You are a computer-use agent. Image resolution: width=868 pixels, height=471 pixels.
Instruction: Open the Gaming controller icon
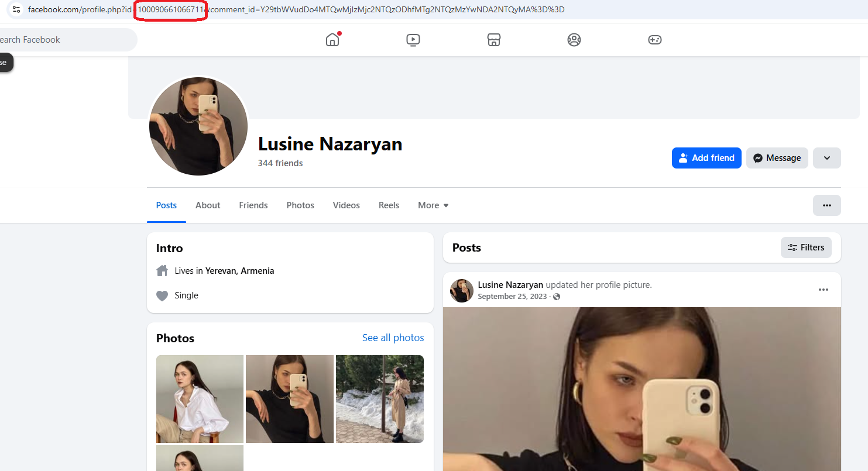[654, 40]
